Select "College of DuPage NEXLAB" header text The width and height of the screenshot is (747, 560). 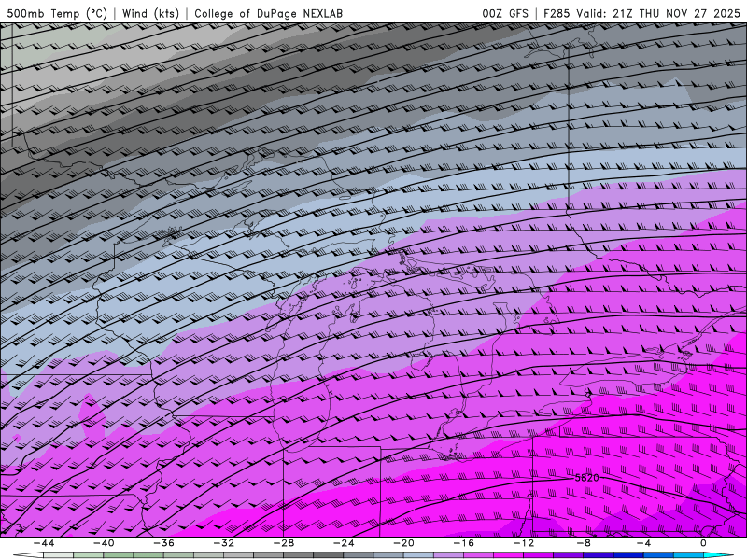coord(268,13)
